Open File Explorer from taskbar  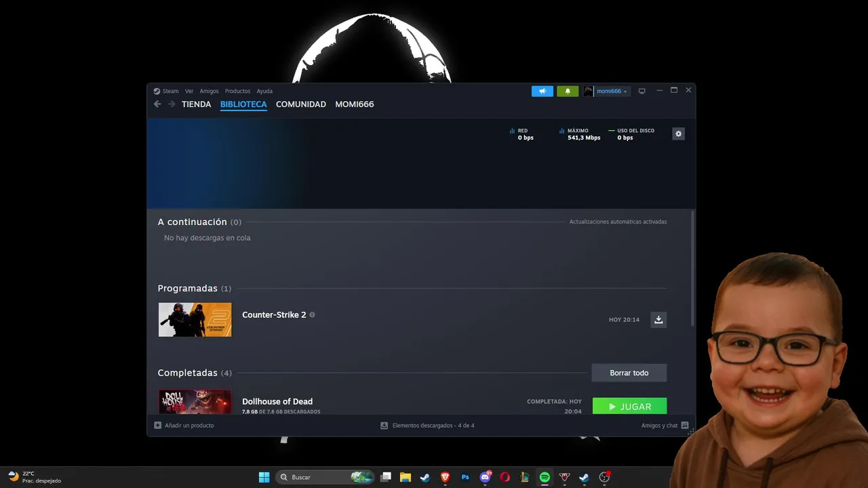click(406, 477)
